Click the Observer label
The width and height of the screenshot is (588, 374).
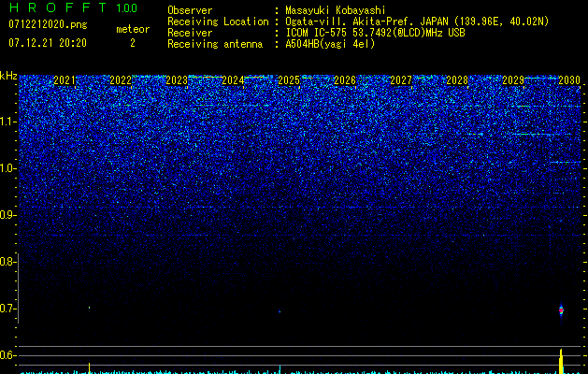click(x=190, y=10)
